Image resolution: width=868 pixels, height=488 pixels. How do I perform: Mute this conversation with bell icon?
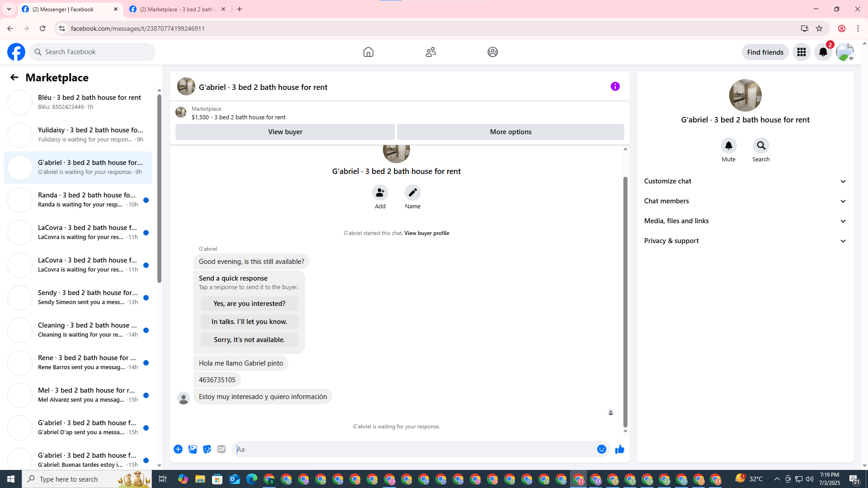(728, 146)
